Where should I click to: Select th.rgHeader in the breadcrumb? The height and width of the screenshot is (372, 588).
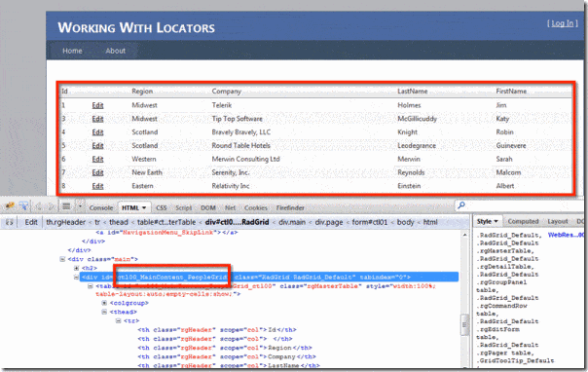pyautogui.click(x=65, y=222)
